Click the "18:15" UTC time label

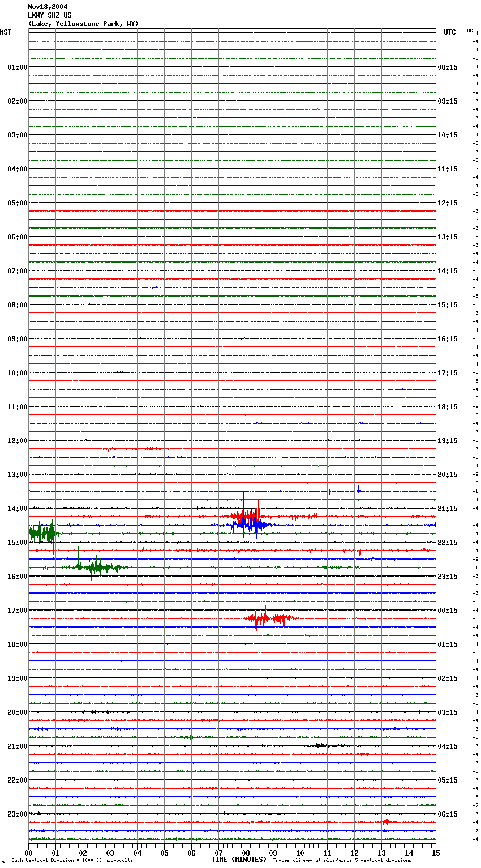[448, 407]
